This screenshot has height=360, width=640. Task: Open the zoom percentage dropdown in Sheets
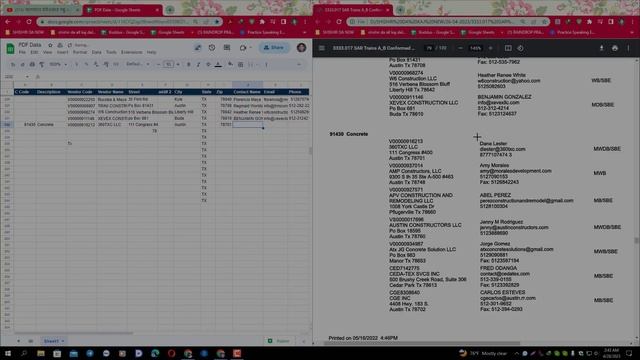(58, 64)
